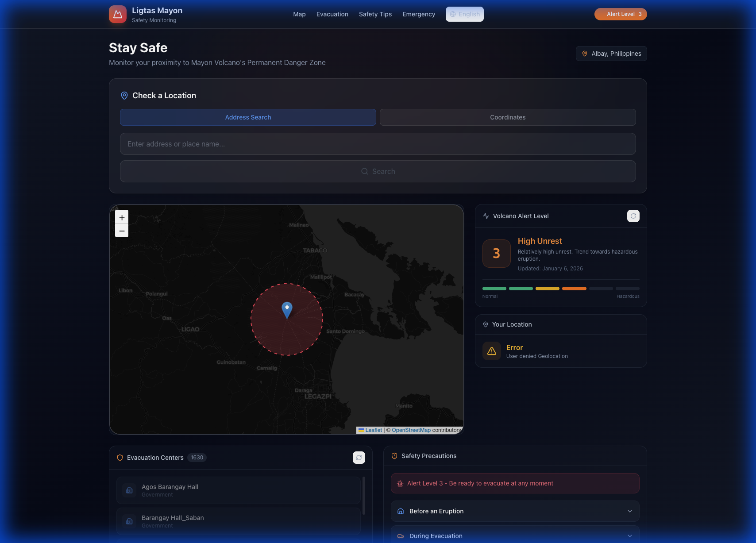Open the OpenStreetMap attribution link
756x543 pixels.
coord(410,430)
